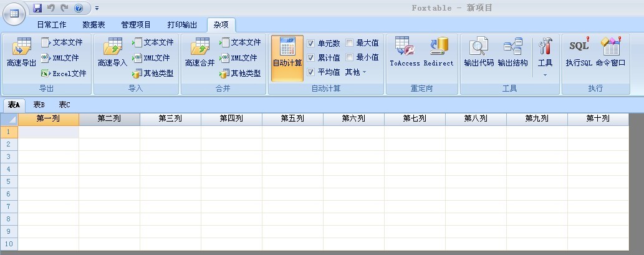Image resolution: width=644 pixels, height=255 pixels.
Task: Open the 其他 dropdown in 自动计算
Action: pyautogui.click(x=356, y=72)
